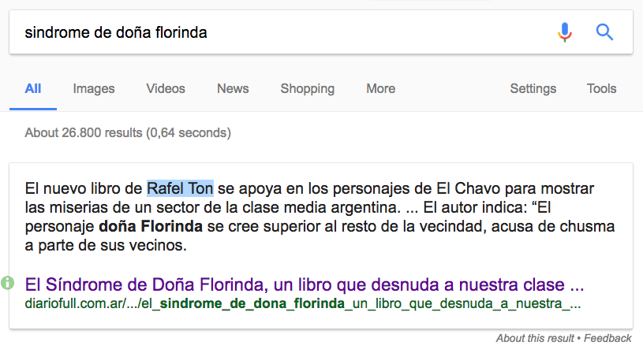Screen dimensions: 643x364
Task: Click the Feedback link
Action: [x=607, y=338]
